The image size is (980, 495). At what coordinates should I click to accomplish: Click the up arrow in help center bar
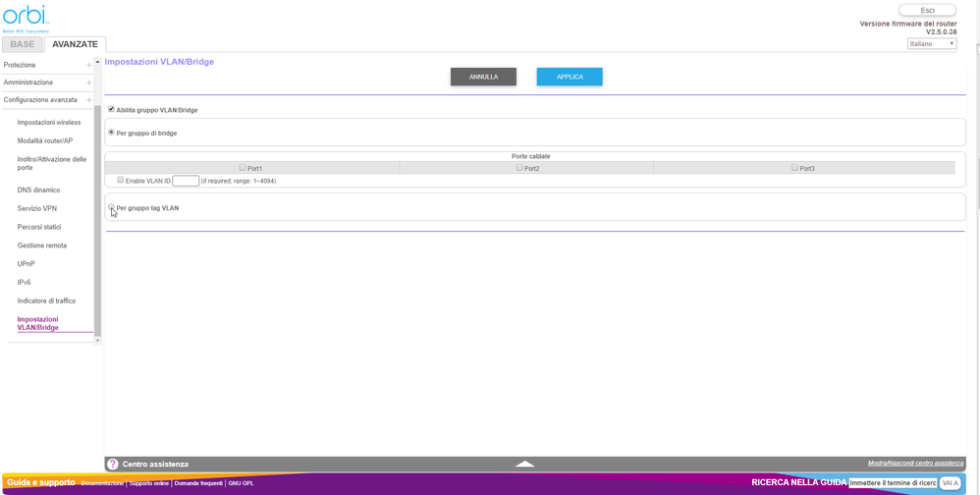point(525,464)
